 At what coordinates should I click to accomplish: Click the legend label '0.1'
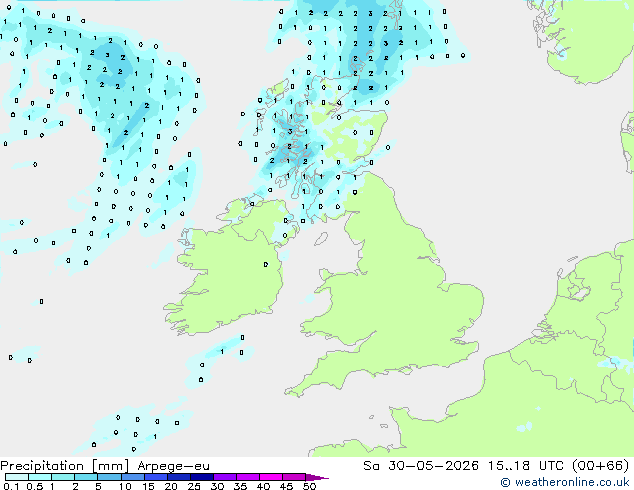pyautogui.click(x=11, y=486)
